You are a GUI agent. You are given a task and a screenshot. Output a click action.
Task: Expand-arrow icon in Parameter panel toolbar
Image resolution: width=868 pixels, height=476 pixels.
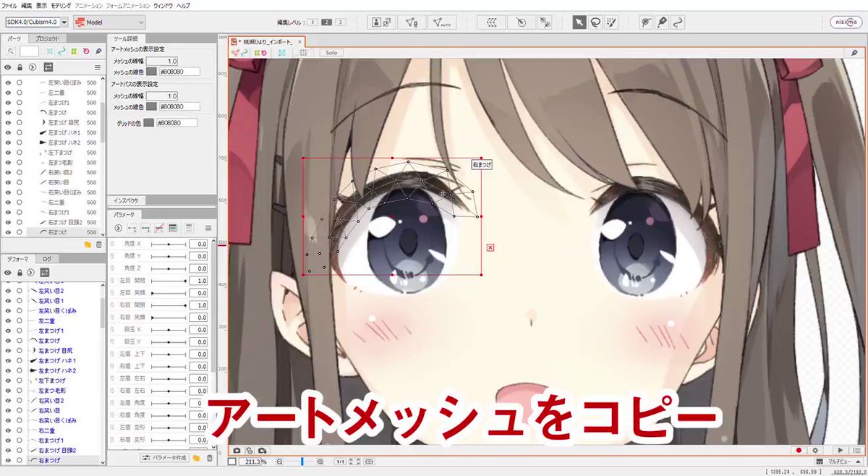118,228
